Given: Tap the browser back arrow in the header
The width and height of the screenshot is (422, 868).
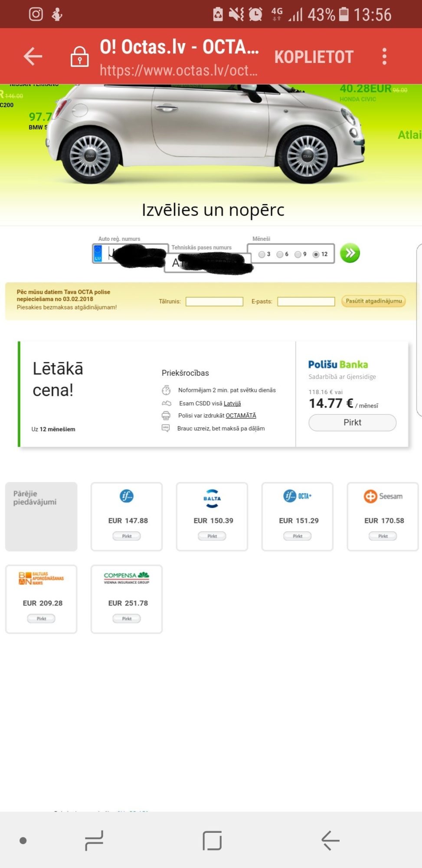Looking at the screenshot, I should [33, 56].
